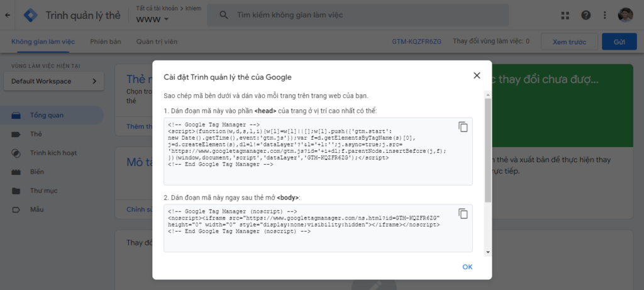Click the Trình kích hoạt trigger icon
644x290 pixels.
point(16,153)
